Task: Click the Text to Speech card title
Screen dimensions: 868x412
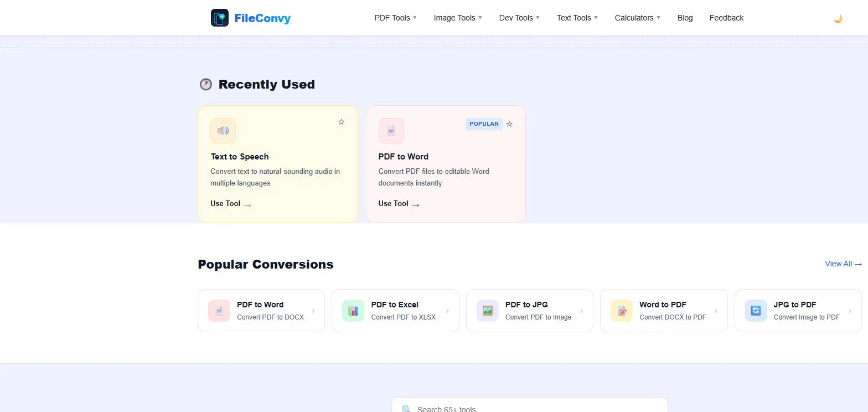Action: tap(240, 157)
